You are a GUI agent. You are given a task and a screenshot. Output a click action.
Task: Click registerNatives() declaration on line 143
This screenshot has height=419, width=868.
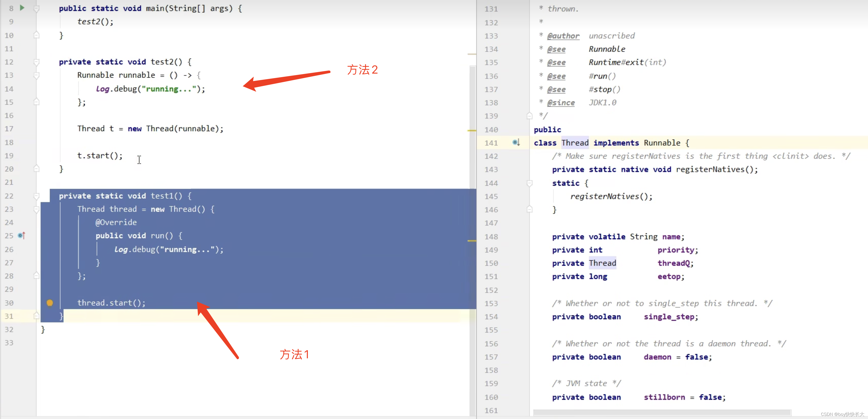point(714,170)
